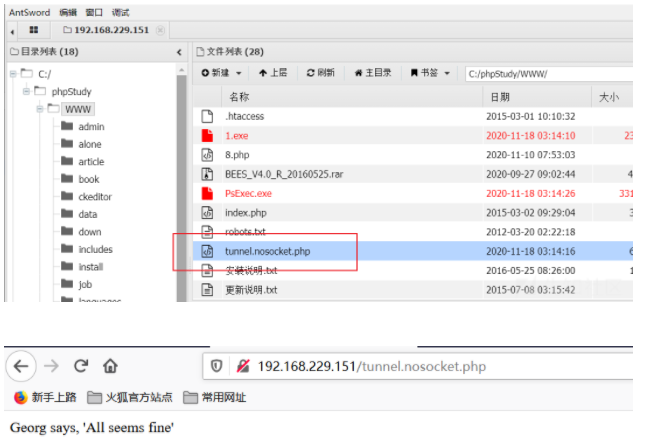Viewport: 649px width, 438px height.
Task: Select the file 8.php
Action: (x=237, y=155)
